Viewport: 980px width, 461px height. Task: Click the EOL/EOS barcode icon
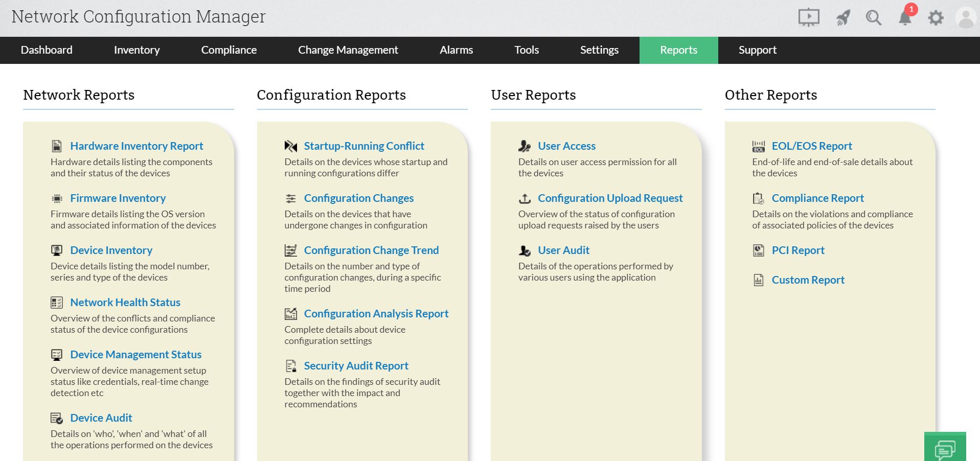pyautogui.click(x=758, y=146)
